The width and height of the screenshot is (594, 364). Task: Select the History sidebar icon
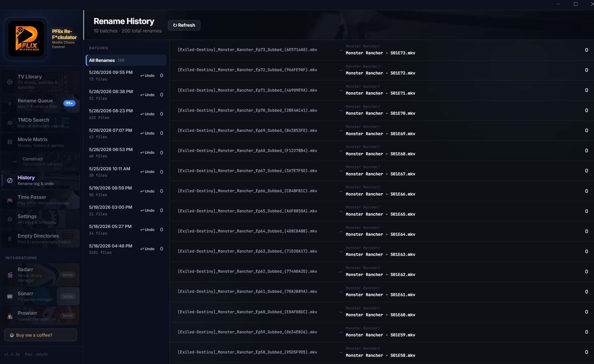(10, 180)
